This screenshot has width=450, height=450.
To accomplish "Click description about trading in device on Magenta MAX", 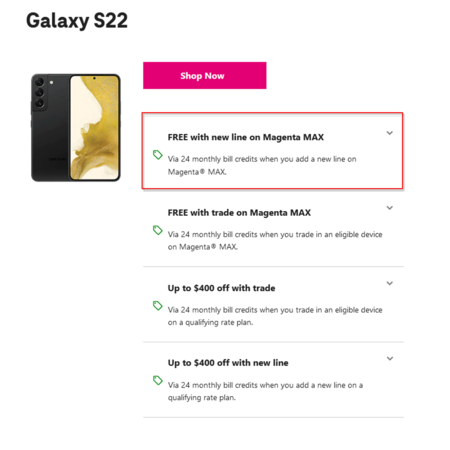I will pyautogui.click(x=275, y=241).
